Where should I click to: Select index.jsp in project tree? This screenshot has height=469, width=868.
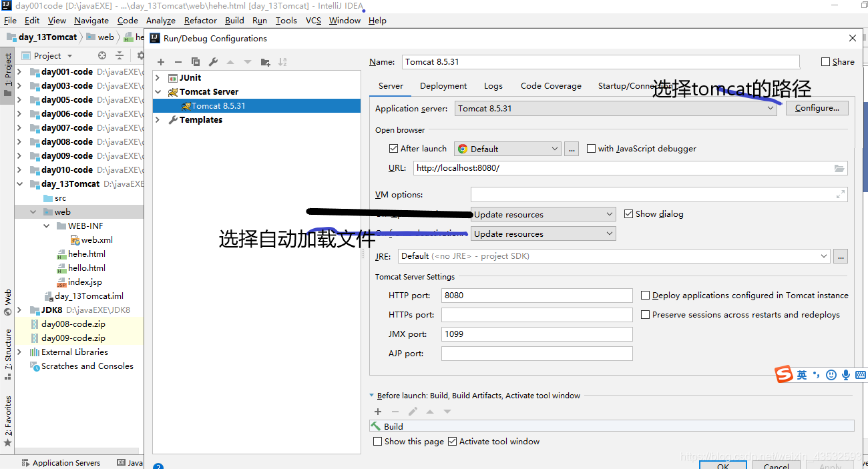(84, 282)
